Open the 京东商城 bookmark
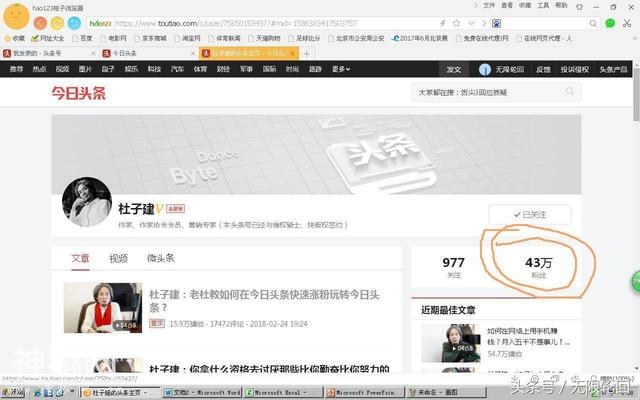This screenshot has width=640, height=400. click(150, 38)
